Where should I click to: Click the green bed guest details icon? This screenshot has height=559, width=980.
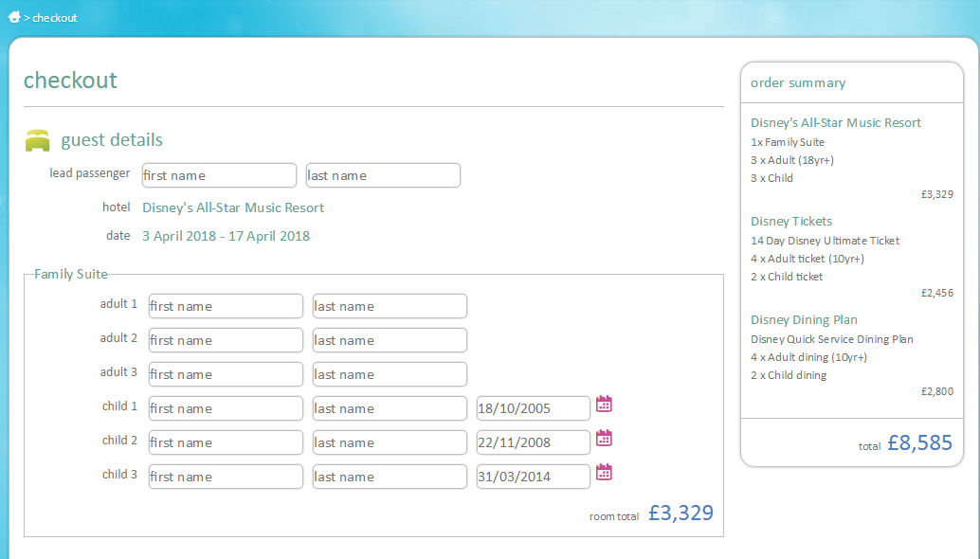pyautogui.click(x=37, y=140)
